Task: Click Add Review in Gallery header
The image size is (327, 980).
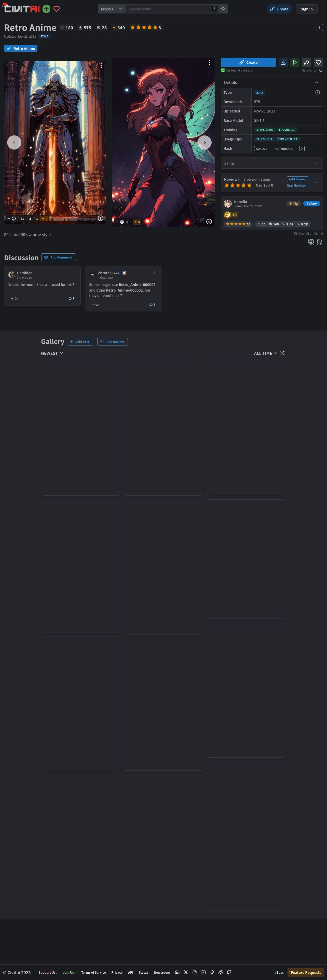Action: point(112,342)
